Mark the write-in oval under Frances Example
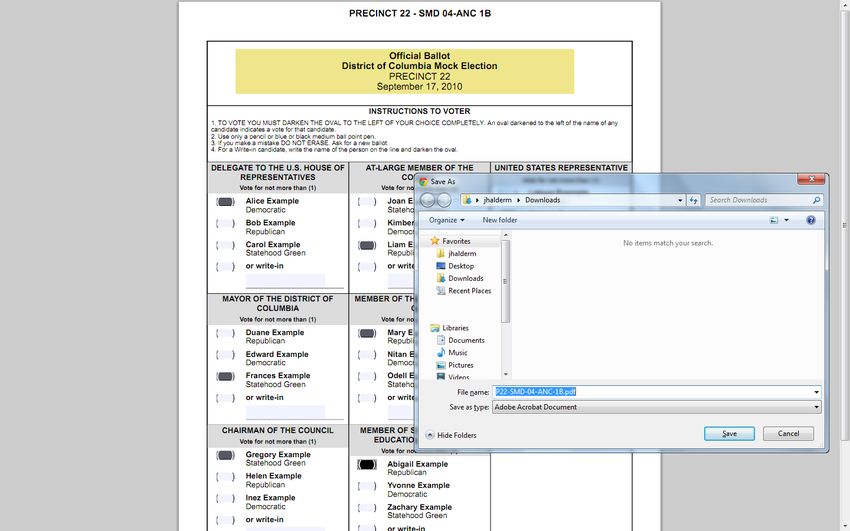The height and width of the screenshot is (531, 850). coord(226,398)
